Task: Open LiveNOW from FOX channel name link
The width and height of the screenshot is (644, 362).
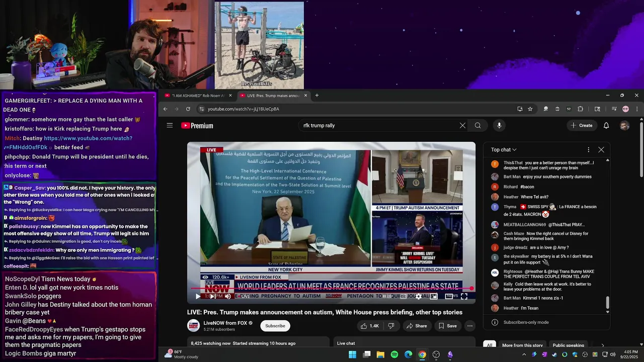Action: pos(225,323)
